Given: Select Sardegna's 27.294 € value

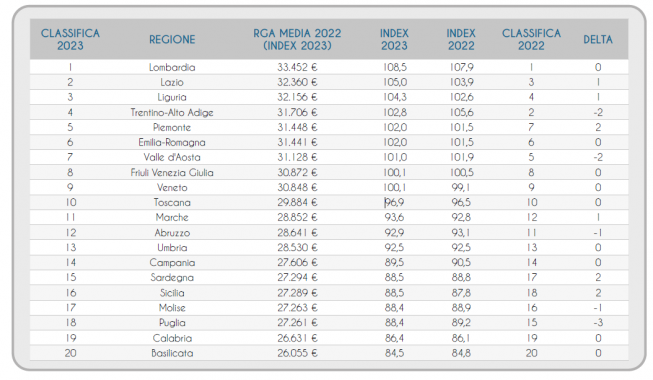Looking at the screenshot, I should click(297, 278).
